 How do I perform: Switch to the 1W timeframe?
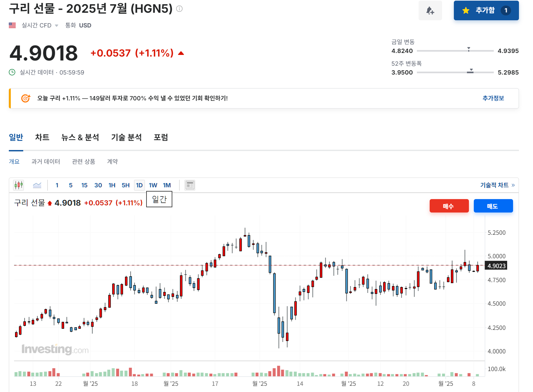tap(153, 185)
